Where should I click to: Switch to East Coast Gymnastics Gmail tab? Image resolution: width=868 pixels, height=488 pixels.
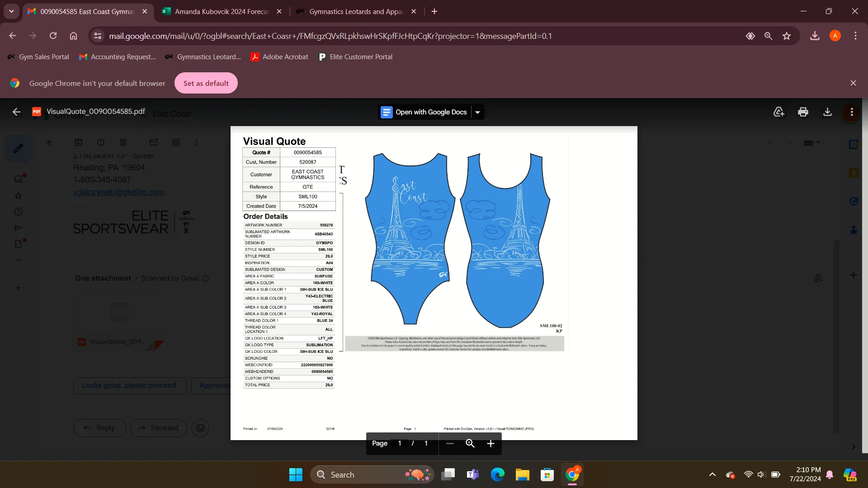pos(87,11)
